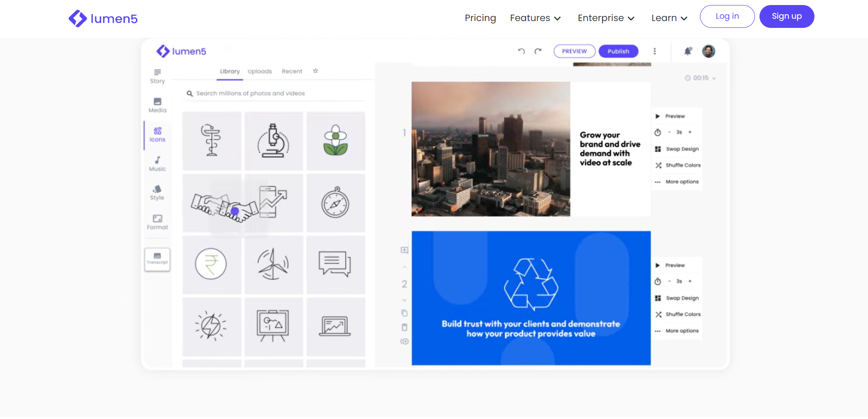The height and width of the screenshot is (419, 868).
Task: Open the Media panel in the sidebar
Action: click(x=157, y=106)
